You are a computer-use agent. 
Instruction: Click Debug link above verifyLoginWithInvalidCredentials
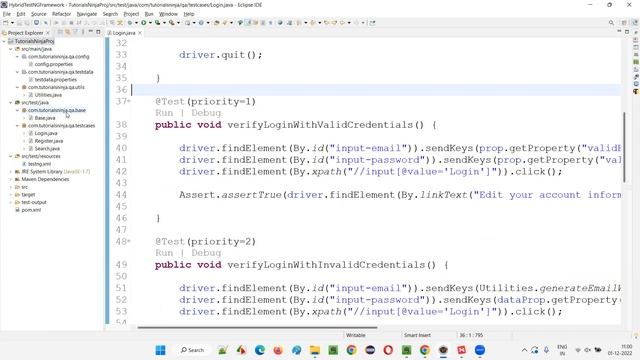206,253
